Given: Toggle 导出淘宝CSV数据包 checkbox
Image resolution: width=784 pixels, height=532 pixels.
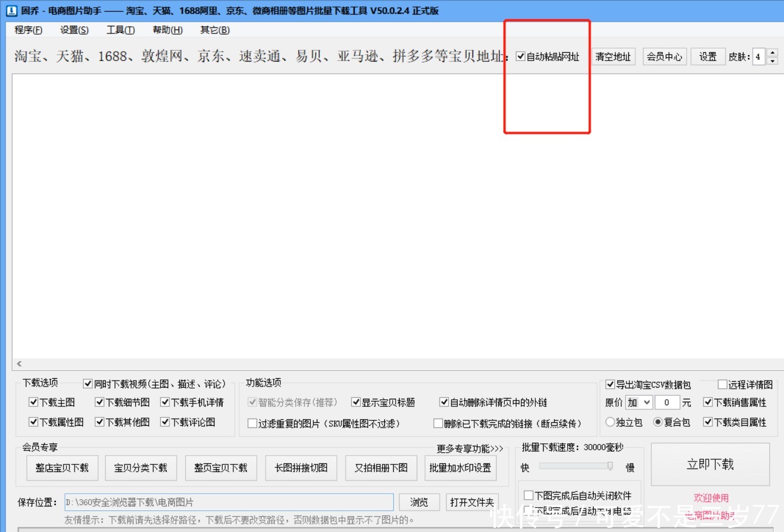Looking at the screenshot, I should pos(610,385).
